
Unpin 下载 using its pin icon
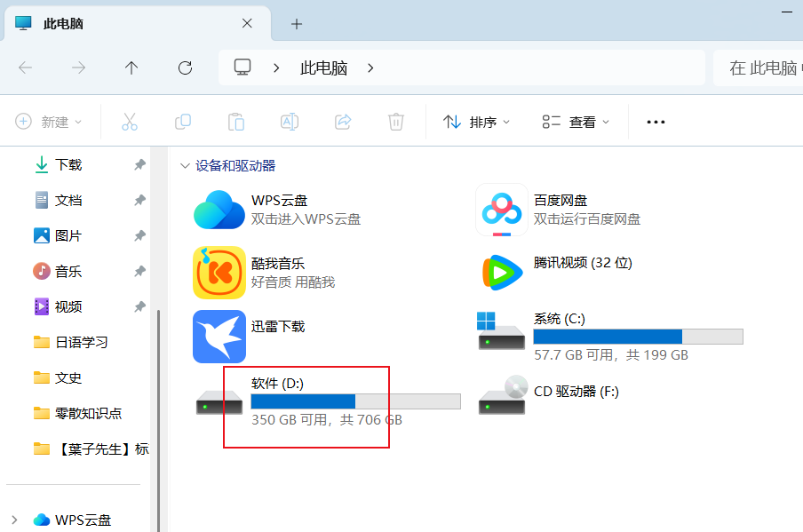coord(139,165)
